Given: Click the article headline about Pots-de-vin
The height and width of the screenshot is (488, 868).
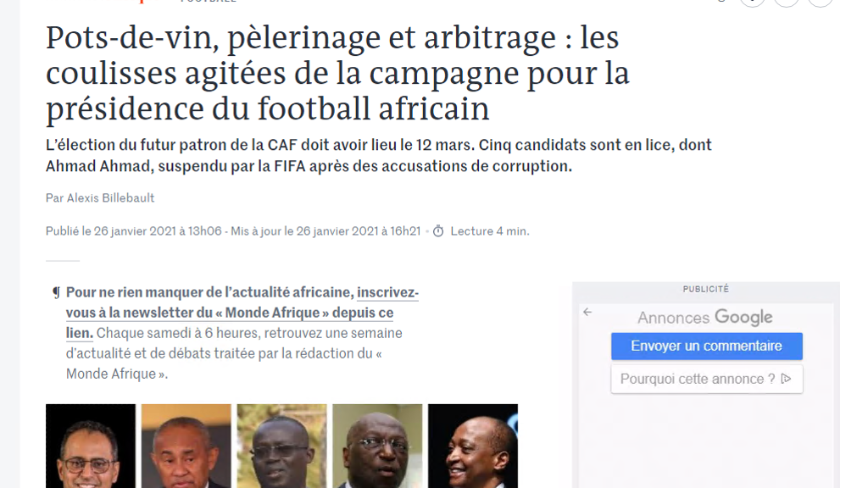Looking at the screenshot, I should coord(337,73).
